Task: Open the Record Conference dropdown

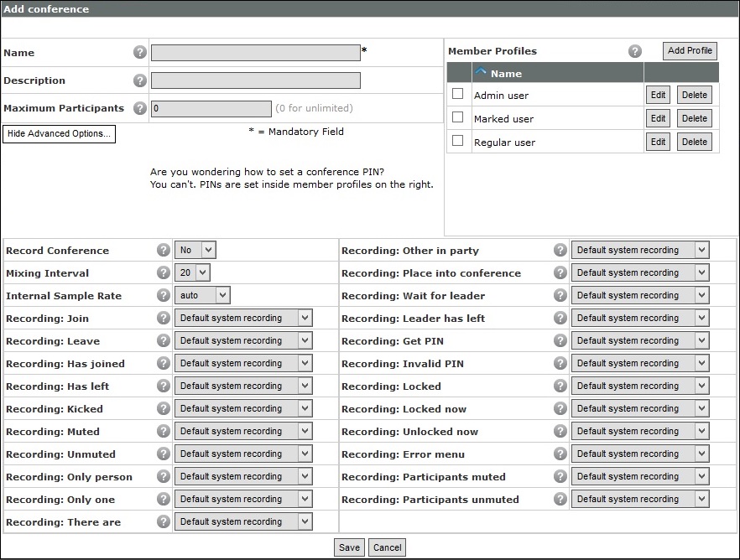Action: [x=195, y=251]
